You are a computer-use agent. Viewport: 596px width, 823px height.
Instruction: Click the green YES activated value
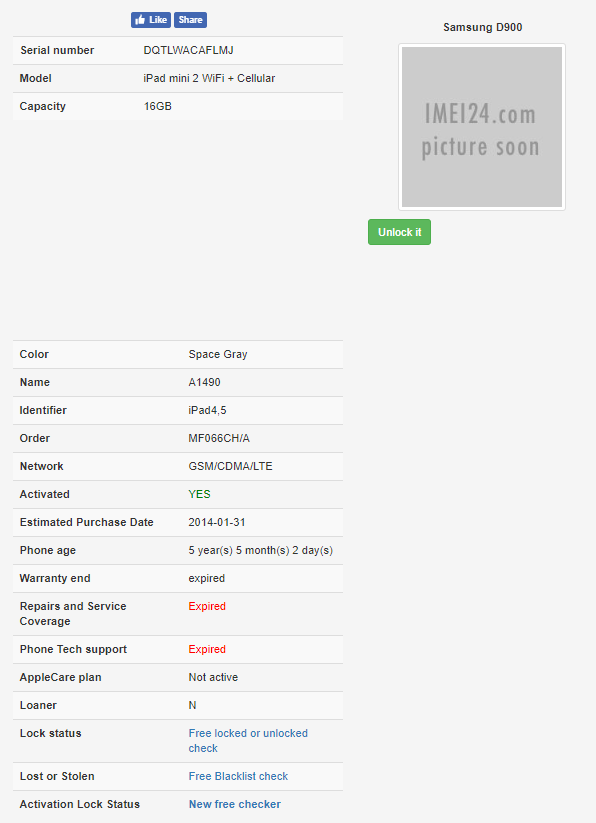coord(199,494)
